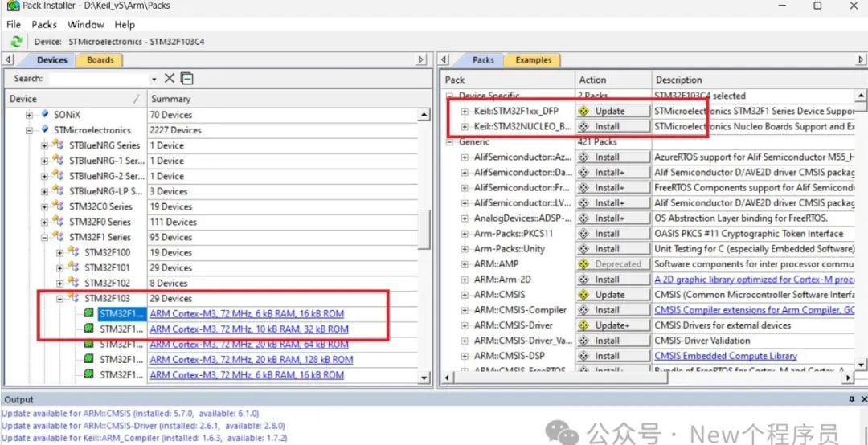868x445 pixels.
Task: Click the ARM::CMSIS update available output line
Action: click(130, 413)
